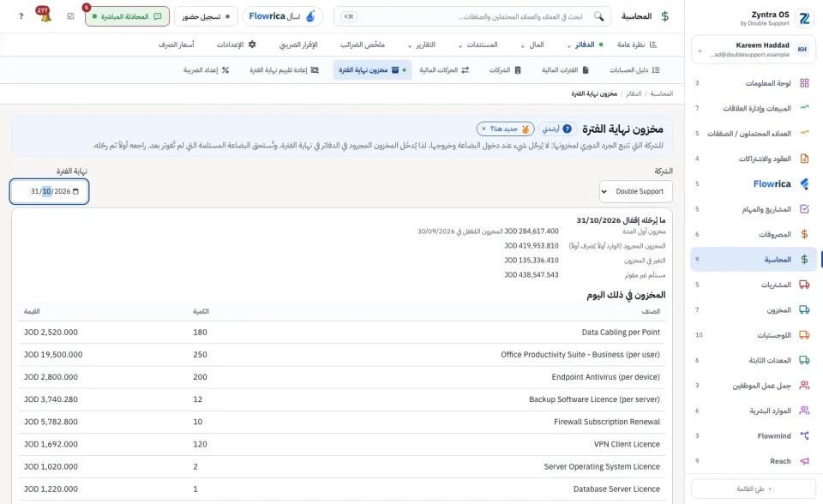823x504 pixels.
Task: Open العملاء المحتملون / الصفقات sidebar item
Action: click(x=754, y=134)
